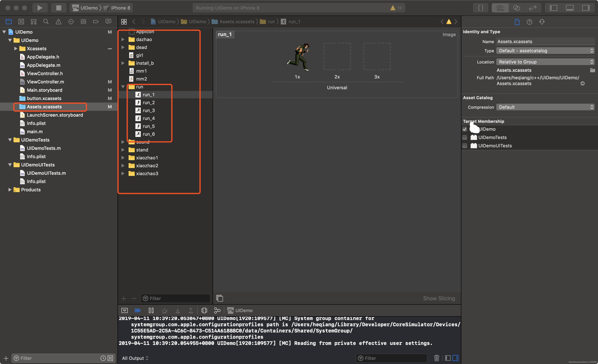
Task: Pause program execution in debug bar
Action: [151, 310]
